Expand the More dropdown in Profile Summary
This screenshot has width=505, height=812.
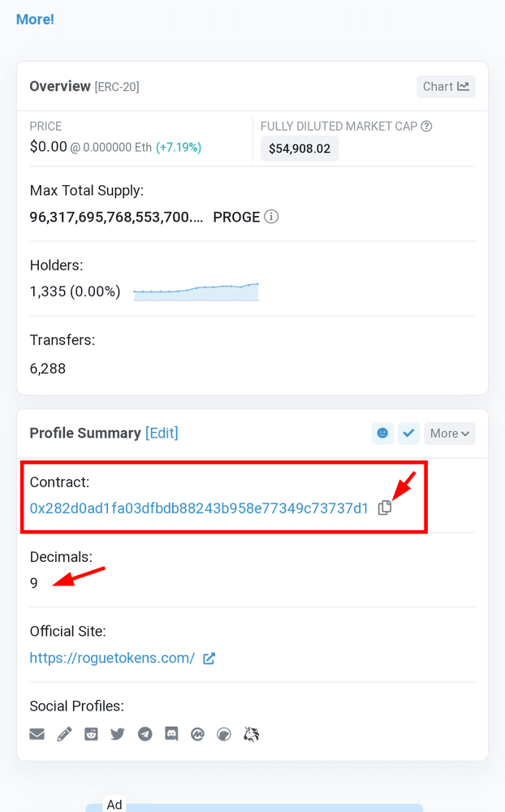pyautogui.click(x=449, y=433)
